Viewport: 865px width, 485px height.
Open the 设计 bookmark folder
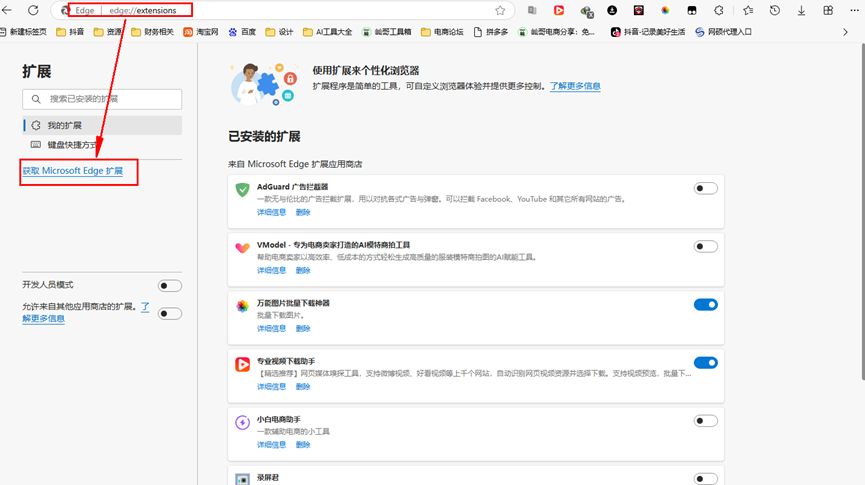pos(279,32)
